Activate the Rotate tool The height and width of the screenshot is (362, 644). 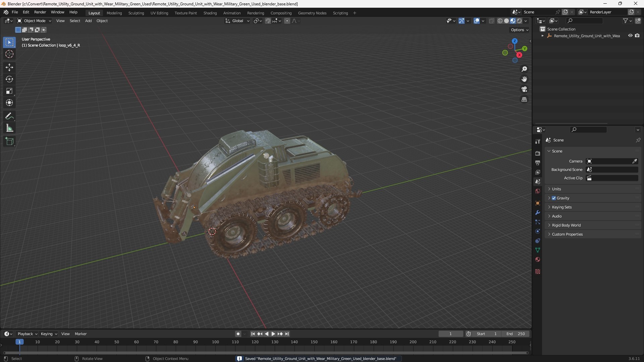point(9,79)
